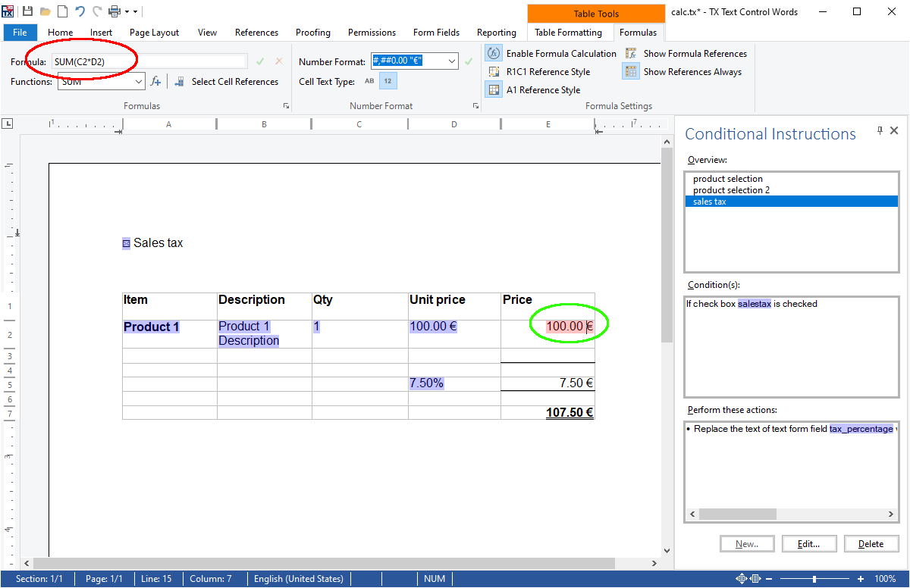The image size is (910, 588).
Task: Switch to R1C1 Reference Style
Action: (x=538, y=71)
